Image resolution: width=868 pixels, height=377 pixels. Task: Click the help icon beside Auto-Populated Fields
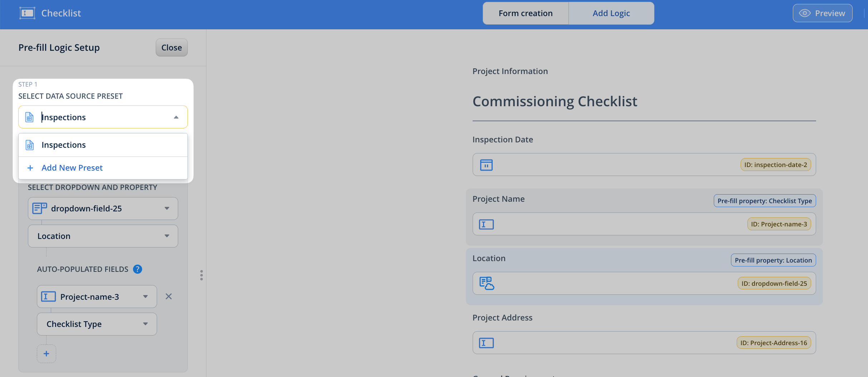point(137,269)
